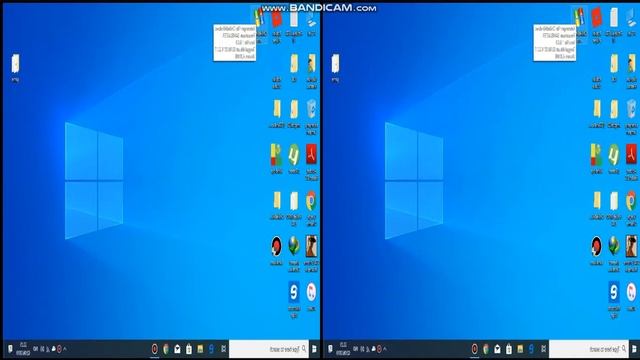Open Mail app from left desktop taskbar
Image resolution: width=640 pixels, height=360 pixels.
coord(177,349)
